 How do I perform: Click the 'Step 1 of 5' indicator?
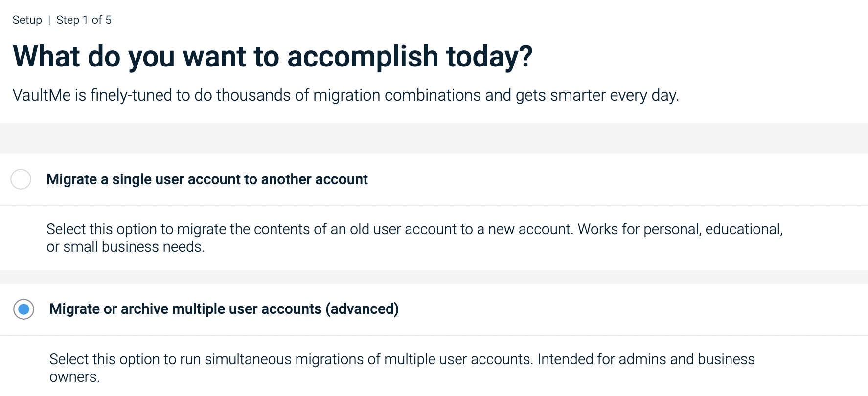tap(84, 20)
